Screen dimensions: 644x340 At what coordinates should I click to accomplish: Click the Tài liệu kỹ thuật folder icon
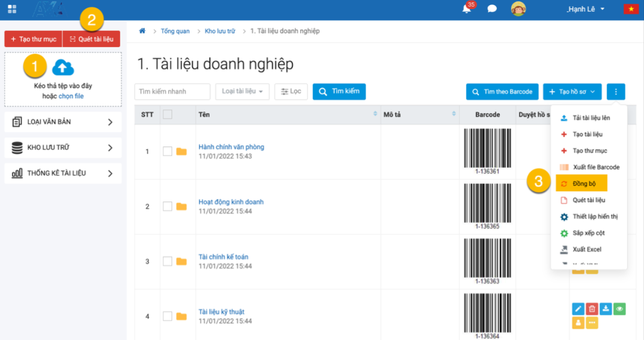coord(182,316)
